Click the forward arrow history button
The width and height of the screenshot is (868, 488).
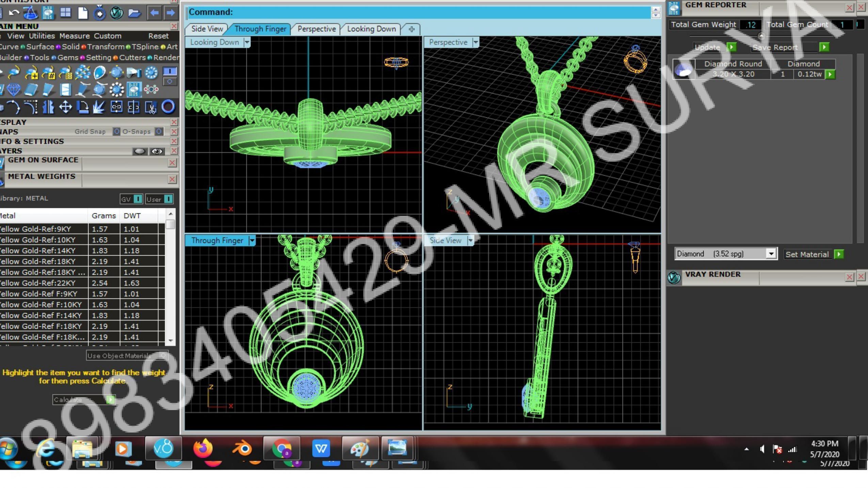[171, 13]
